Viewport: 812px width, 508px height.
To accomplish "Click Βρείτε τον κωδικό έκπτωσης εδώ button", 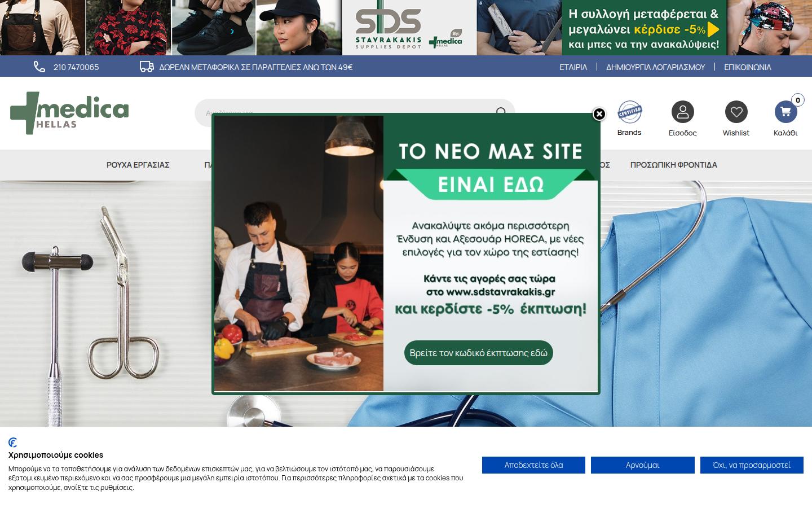I will (479, 353).
